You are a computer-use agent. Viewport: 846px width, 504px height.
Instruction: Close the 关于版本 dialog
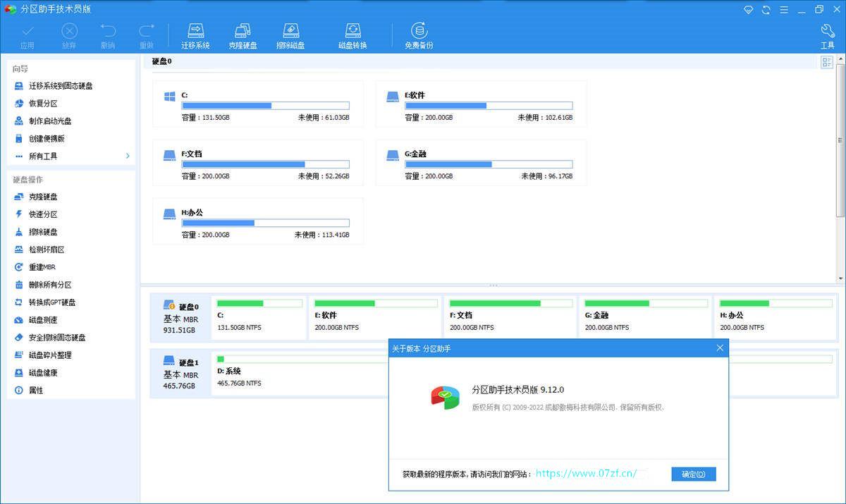(720, 348)
